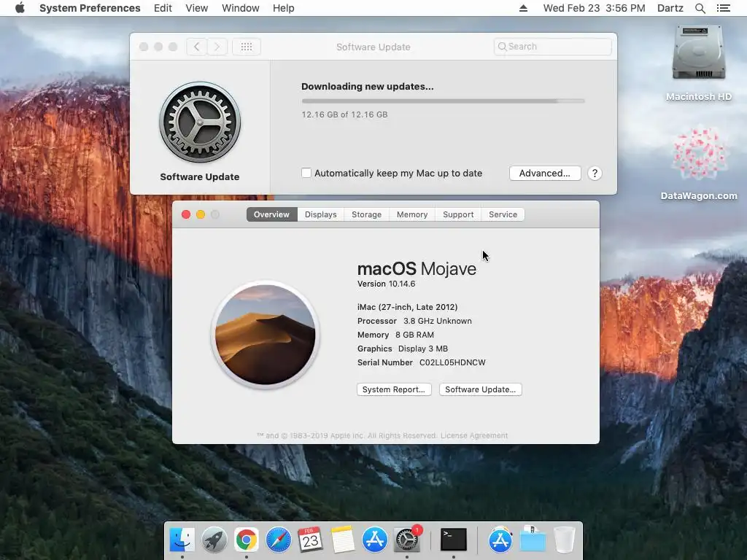Viewport: 747px width, 560px height.
Task: Go forward in System Preferences
Action: click(217, 47)
